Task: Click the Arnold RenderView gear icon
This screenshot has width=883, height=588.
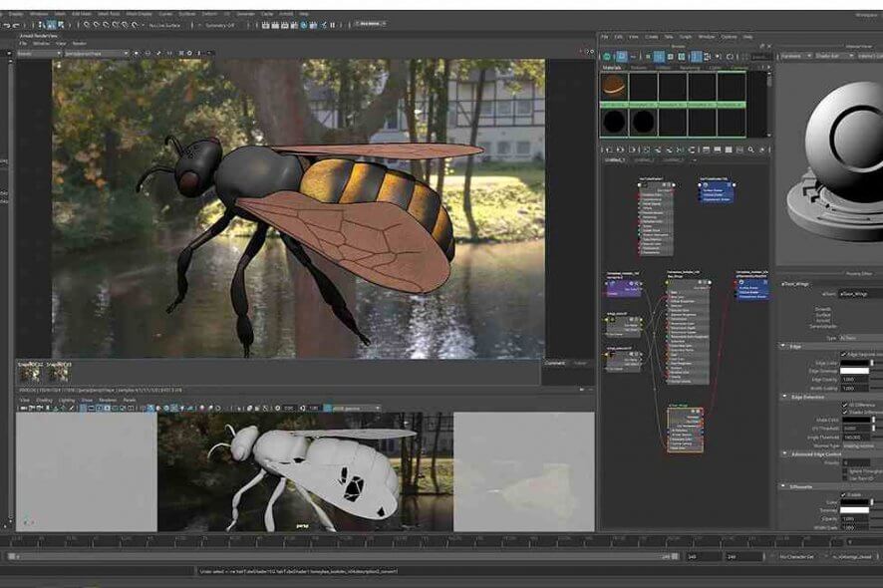Action: point(189,54)
